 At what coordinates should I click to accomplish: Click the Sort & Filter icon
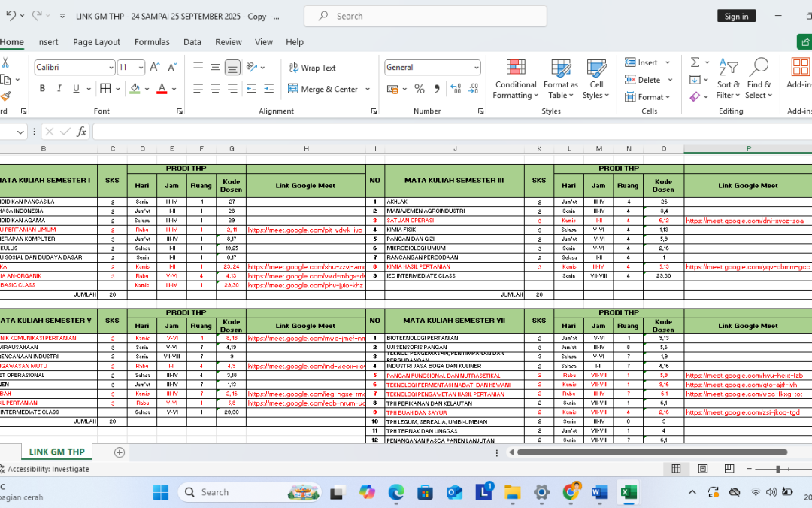(728, 68)
